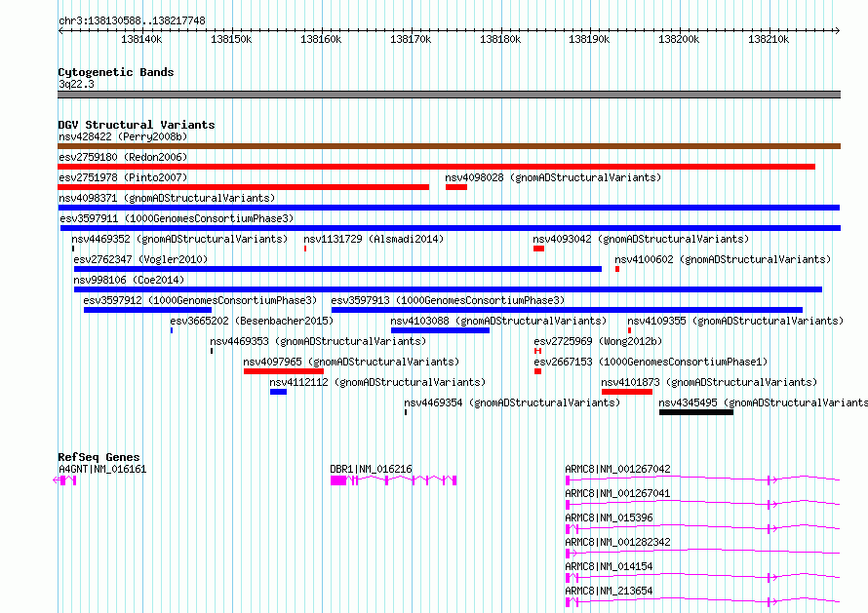Select the esv2762347 (Vogler2010) blue bar
The width and height of the screenshot is (868, 613).
337,269
